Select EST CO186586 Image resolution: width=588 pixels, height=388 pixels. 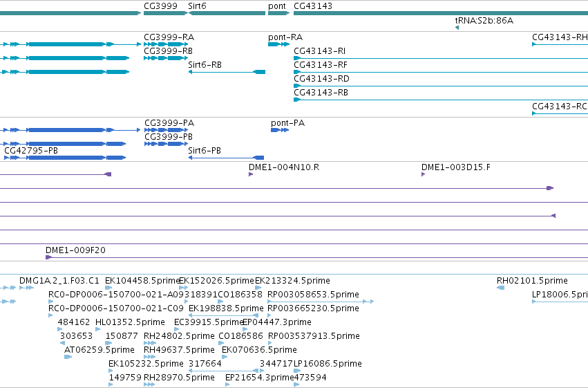[x=240, y=336]
